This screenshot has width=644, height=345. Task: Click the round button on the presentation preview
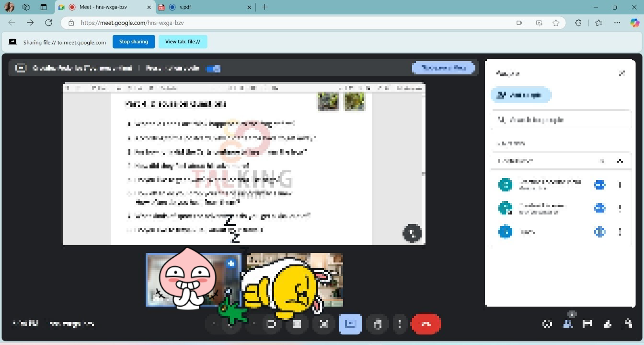[x=412, y=234]
